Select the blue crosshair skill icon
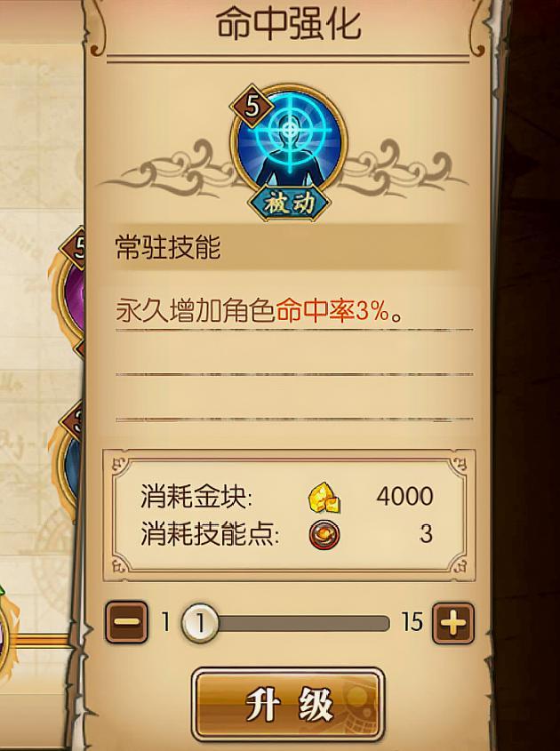 289,140
